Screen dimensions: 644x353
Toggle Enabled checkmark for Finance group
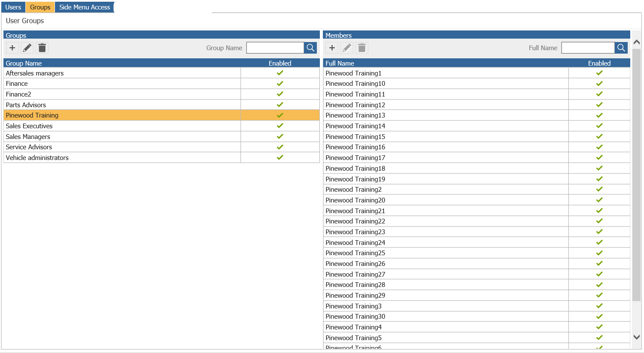click(280, 83)
